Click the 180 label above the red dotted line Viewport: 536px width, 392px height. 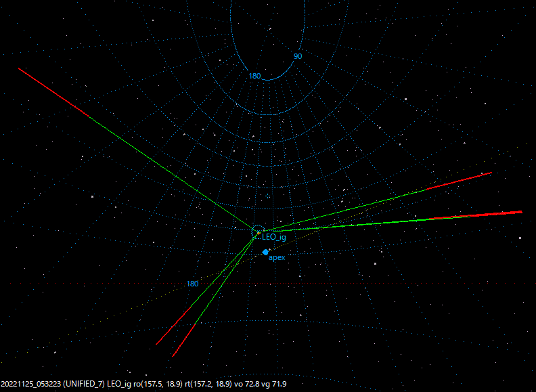pos(192,284)
